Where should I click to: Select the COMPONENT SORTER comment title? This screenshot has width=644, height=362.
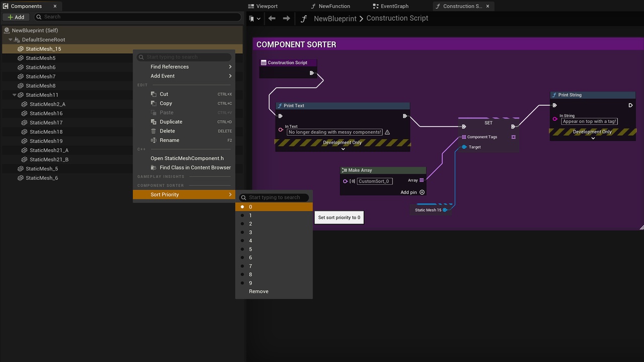pos(296,45)
